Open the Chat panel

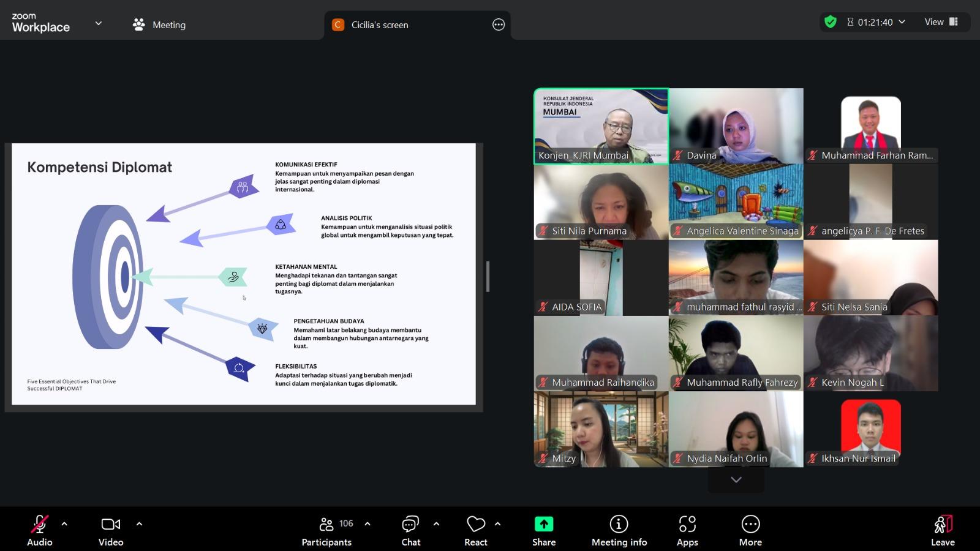[x=410, y=531]
